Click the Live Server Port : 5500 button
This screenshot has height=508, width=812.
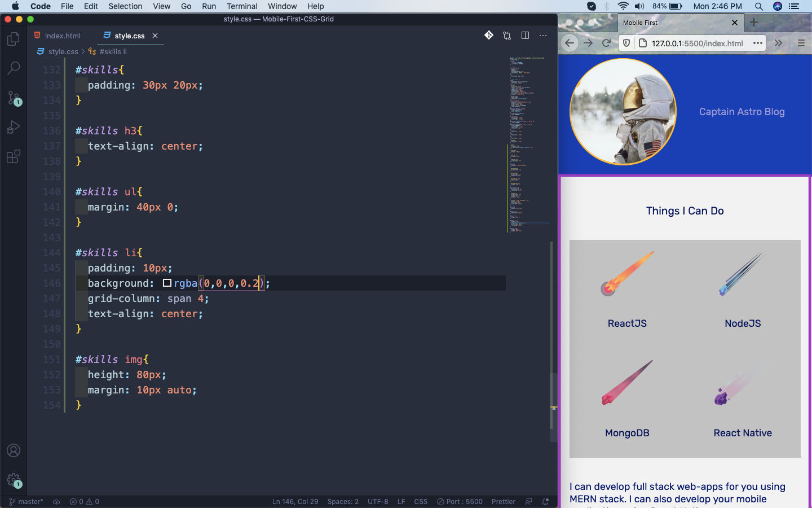(x=460, y=502)
